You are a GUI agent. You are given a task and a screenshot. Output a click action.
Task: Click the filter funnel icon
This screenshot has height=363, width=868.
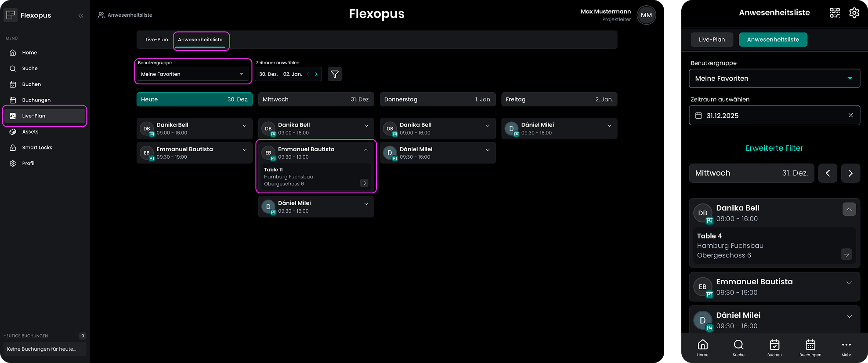click(x=335, y=74)
